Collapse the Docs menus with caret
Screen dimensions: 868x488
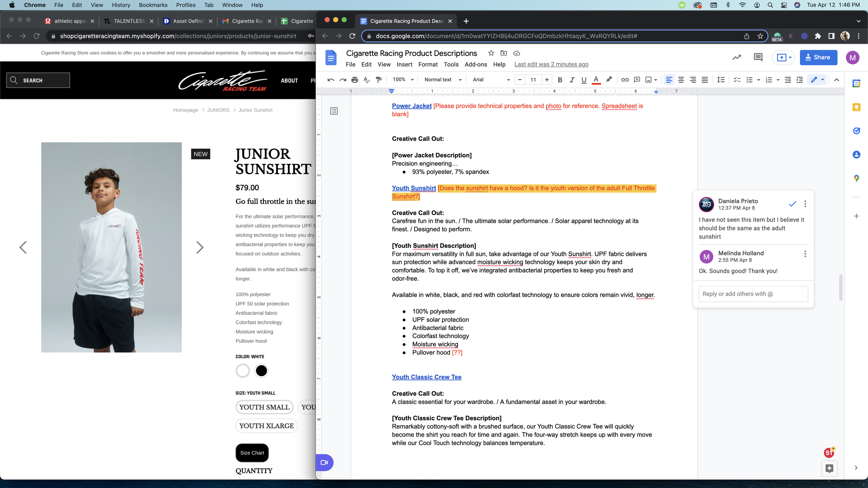836,80
